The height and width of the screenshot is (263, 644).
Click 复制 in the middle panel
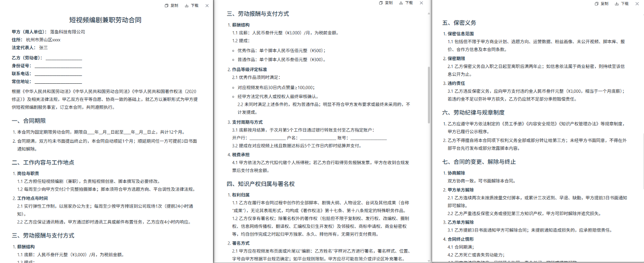(x=386, y=3)
